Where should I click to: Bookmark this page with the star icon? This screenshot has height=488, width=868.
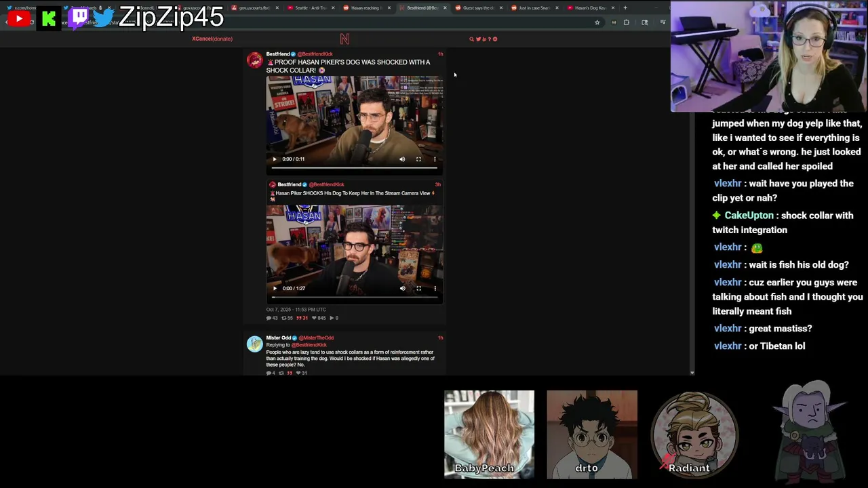pos(597,22)
